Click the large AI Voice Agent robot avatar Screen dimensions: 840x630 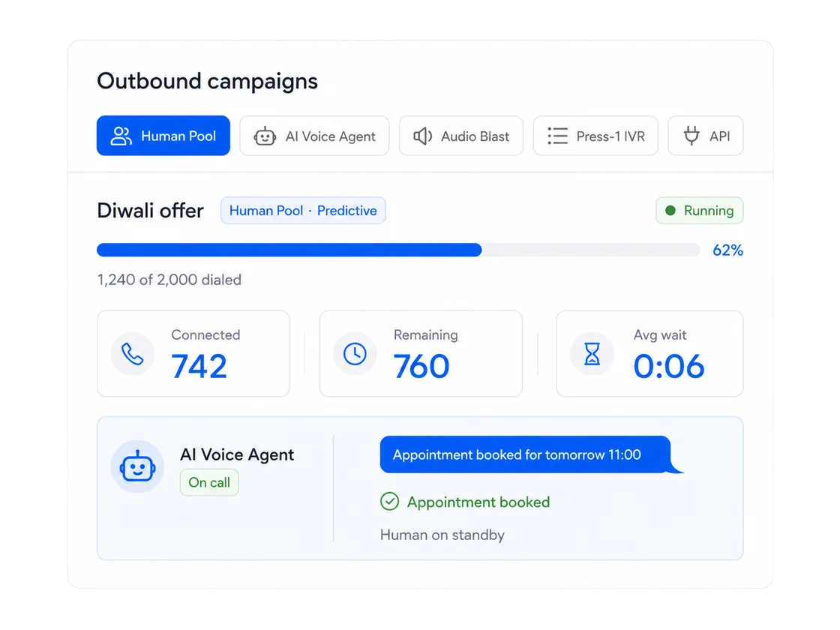138,466
